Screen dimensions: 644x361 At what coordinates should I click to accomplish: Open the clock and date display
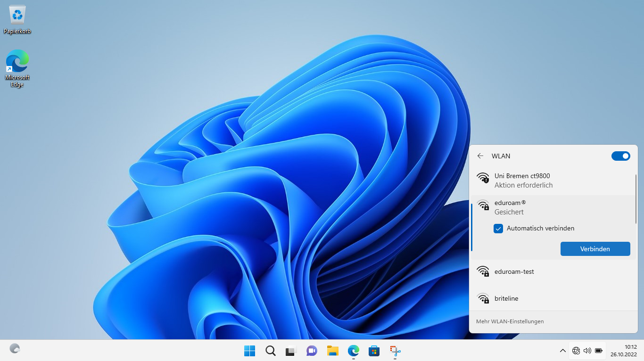[x=624, y=351]
